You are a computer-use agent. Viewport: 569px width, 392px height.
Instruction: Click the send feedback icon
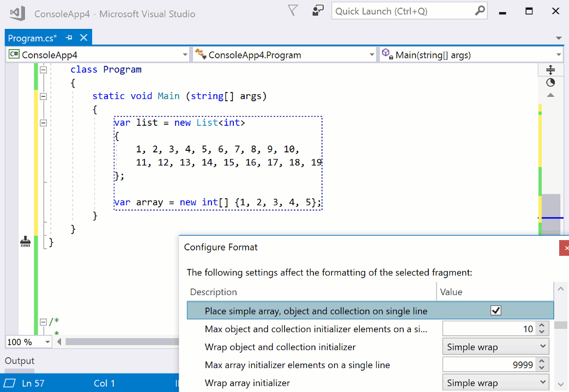click(318, 11)
